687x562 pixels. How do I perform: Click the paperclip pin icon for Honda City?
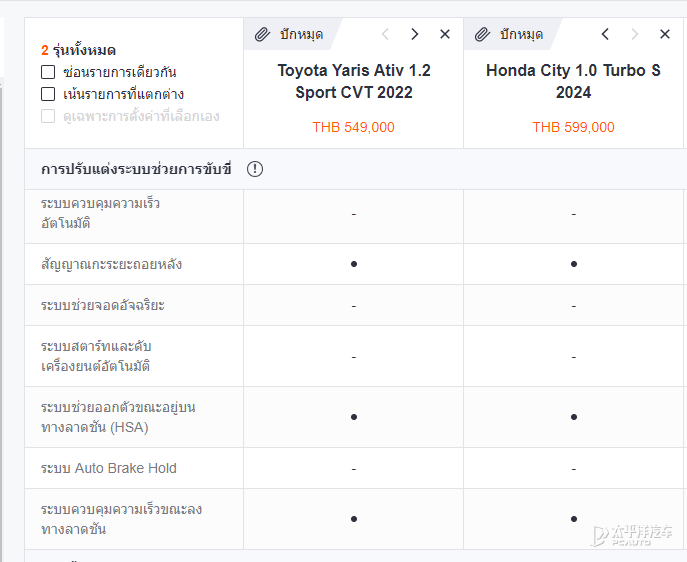482,34
